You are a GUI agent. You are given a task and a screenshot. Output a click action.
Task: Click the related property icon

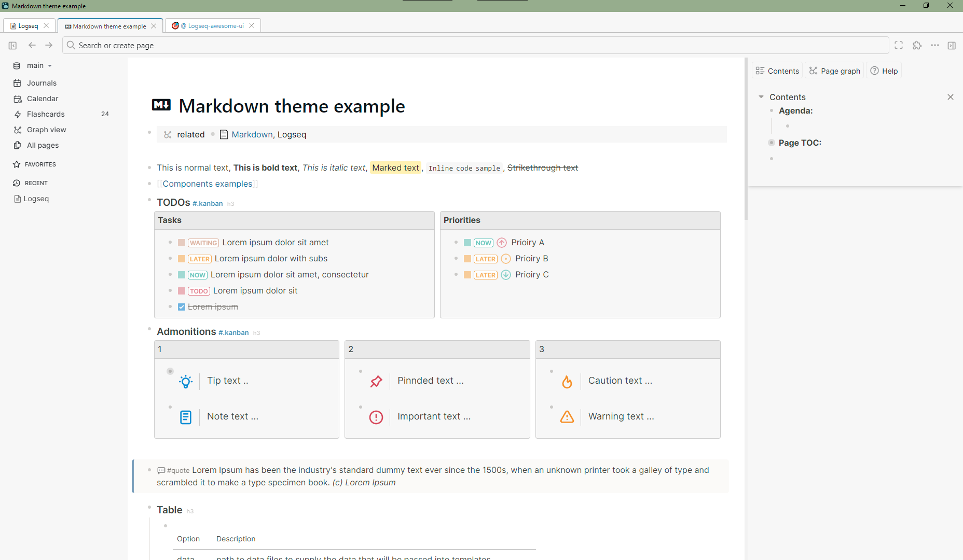click(168, 135)
